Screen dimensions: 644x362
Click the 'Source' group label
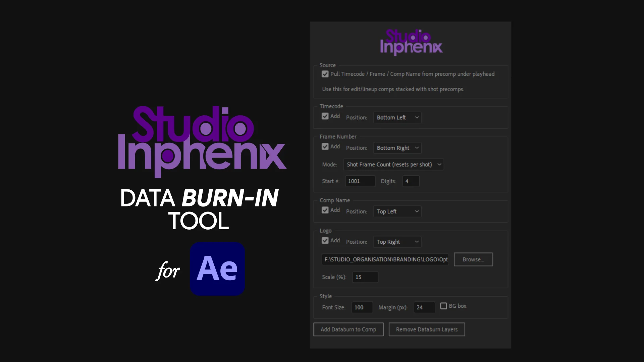pos(327,65)
